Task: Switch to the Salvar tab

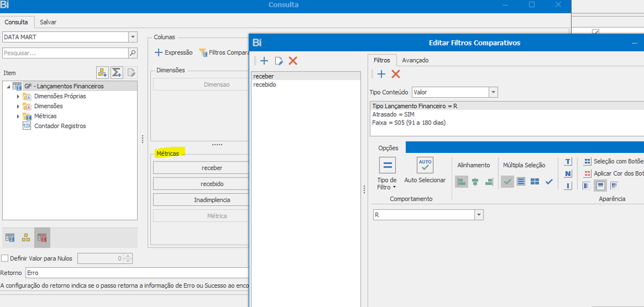Action: click(x=48, y=22)
